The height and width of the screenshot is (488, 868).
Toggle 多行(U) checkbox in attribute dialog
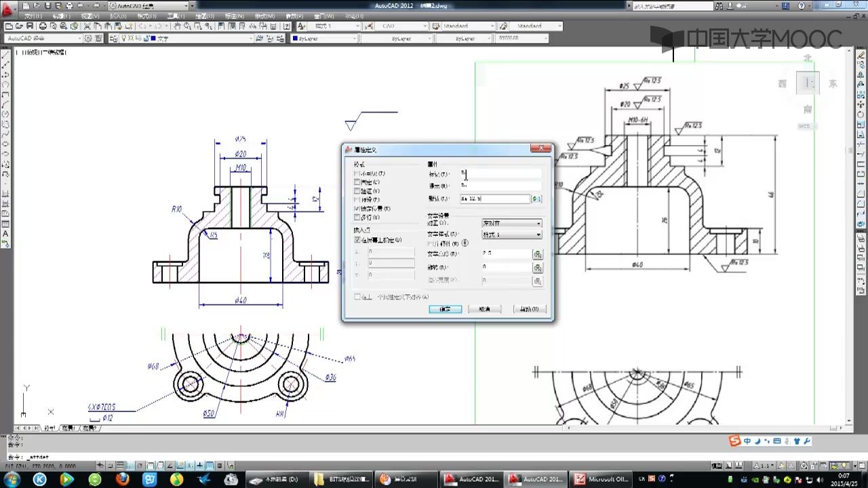pos(357,217)
